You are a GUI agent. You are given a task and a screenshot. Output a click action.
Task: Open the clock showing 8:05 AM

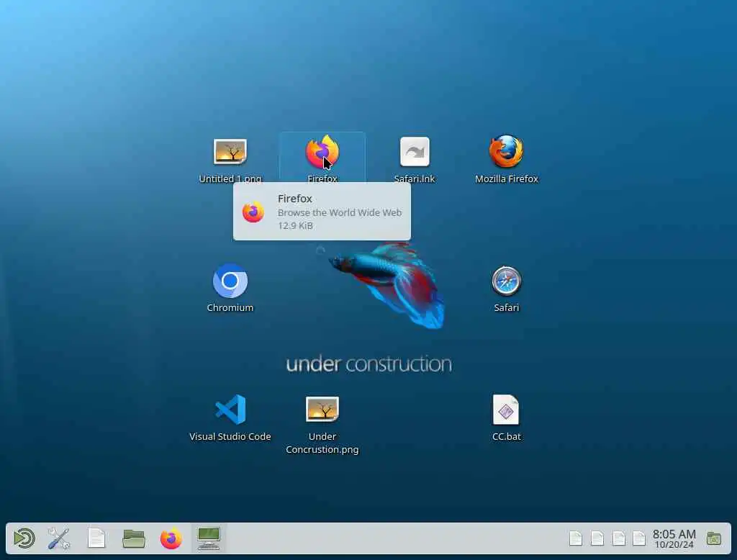(674, 539)
